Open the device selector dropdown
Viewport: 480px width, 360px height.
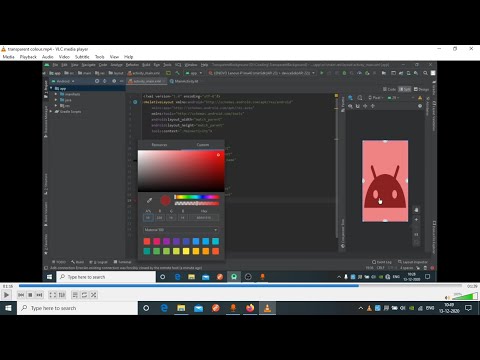(262, 73)
